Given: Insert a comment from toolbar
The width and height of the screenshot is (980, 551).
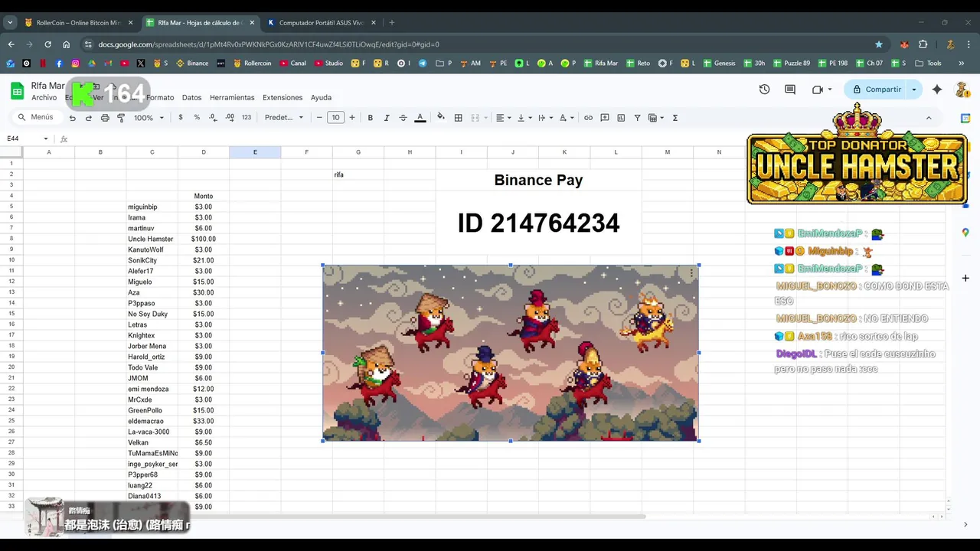Looking at the screenshot, I should tap(605, 118).
